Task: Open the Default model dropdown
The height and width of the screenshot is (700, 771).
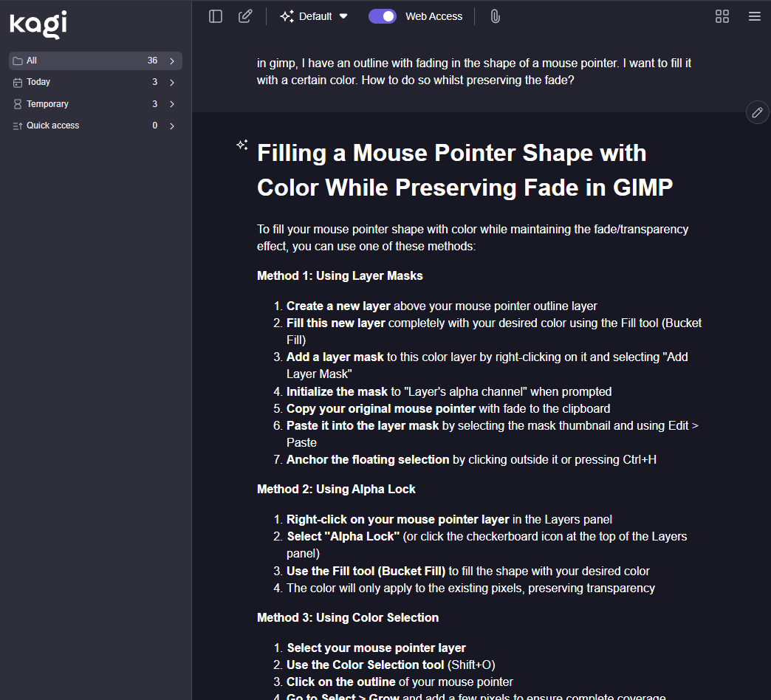Action: [314, 16]
